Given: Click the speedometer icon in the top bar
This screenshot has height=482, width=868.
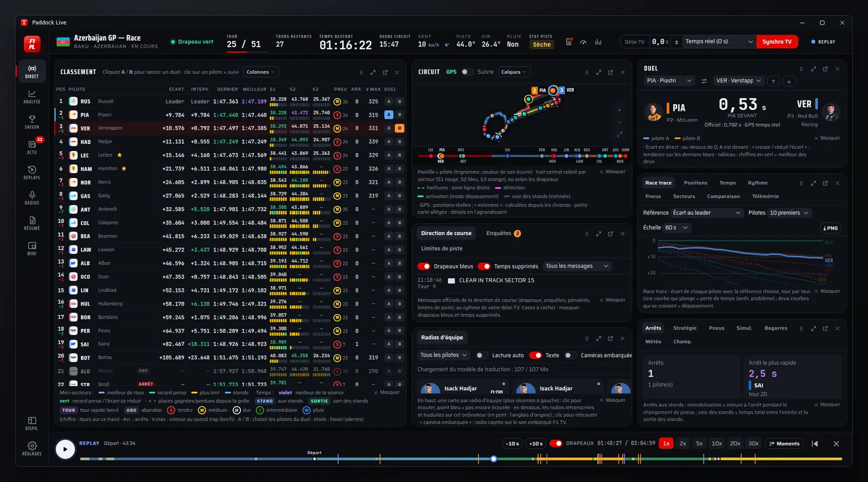Looking at the screenshot, I should click(583, 42).
